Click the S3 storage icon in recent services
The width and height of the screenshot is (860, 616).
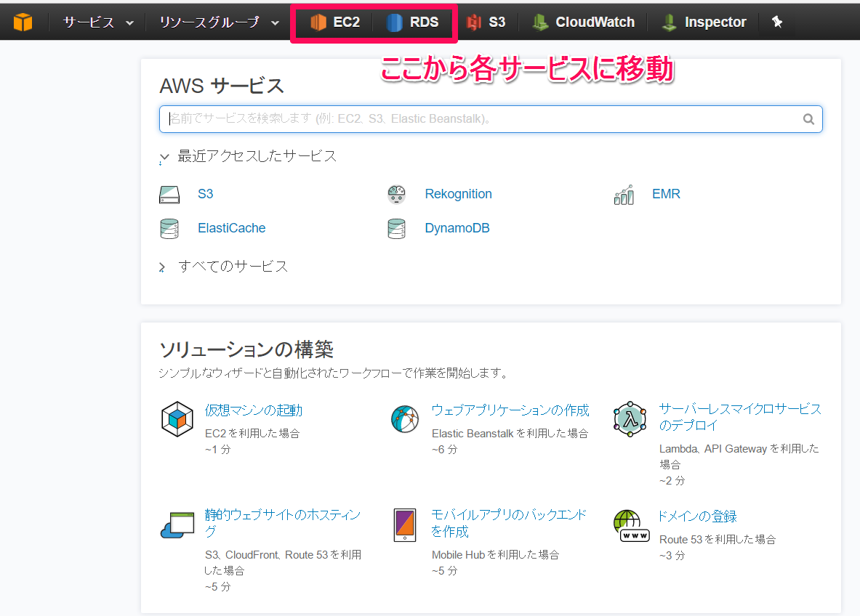tap(169, 195)
